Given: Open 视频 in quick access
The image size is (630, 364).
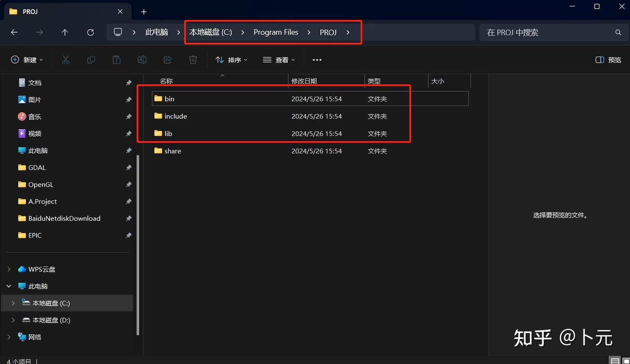Looking at the screenshot, I should coord(35,134).
